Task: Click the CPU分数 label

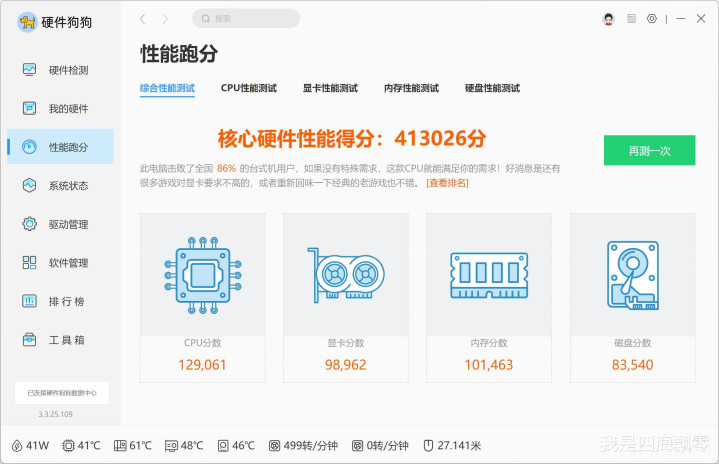Action: [203, 343]
